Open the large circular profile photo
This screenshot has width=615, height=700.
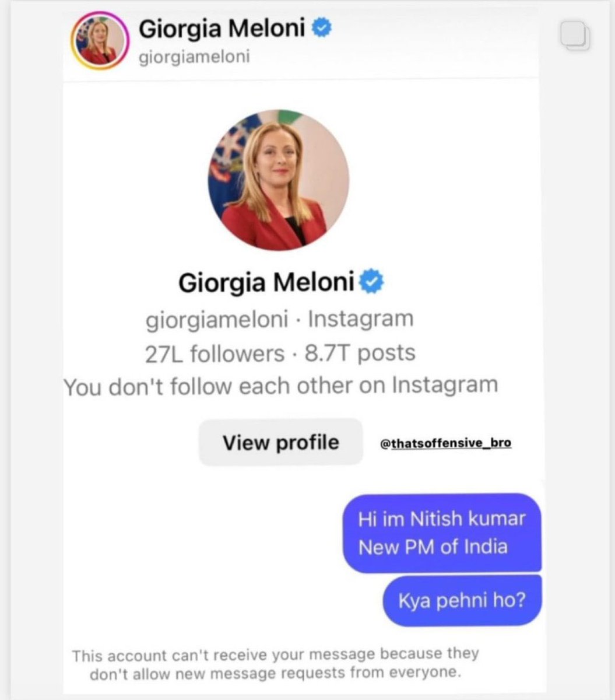[278, 181]
